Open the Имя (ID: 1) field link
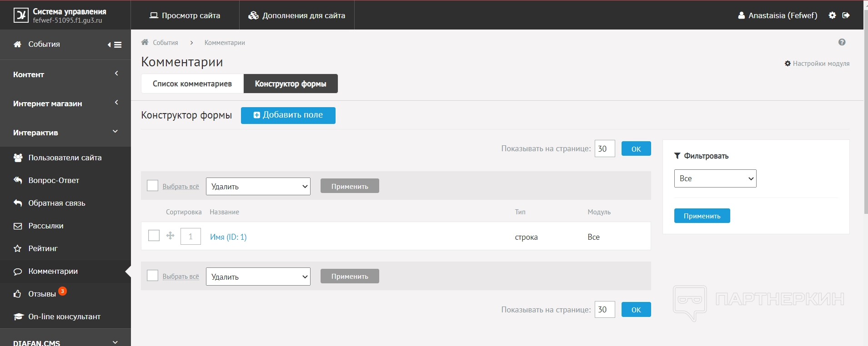 (x=228, y=237)
